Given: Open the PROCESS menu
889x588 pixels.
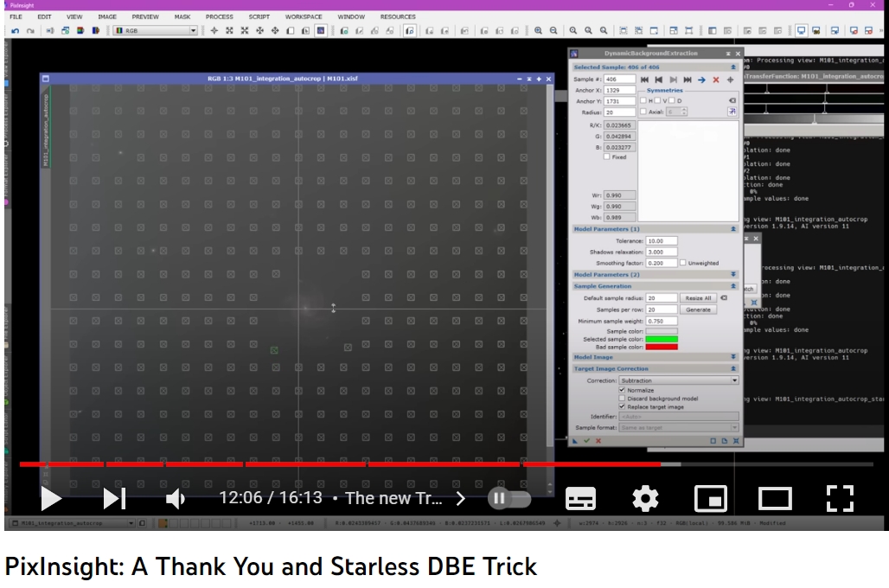Looking at the screenshot, I should pos(220,17).
